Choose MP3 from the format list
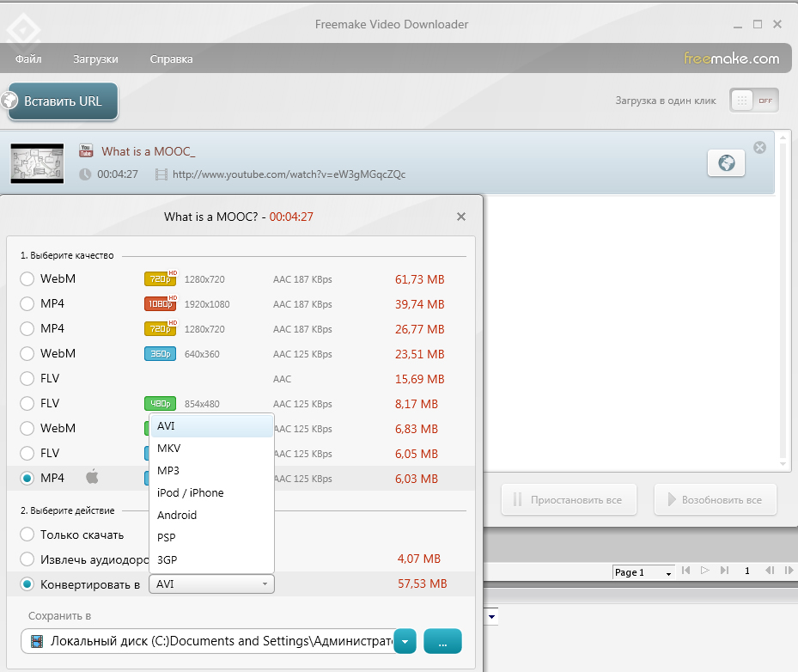 (x=211, y=470)
